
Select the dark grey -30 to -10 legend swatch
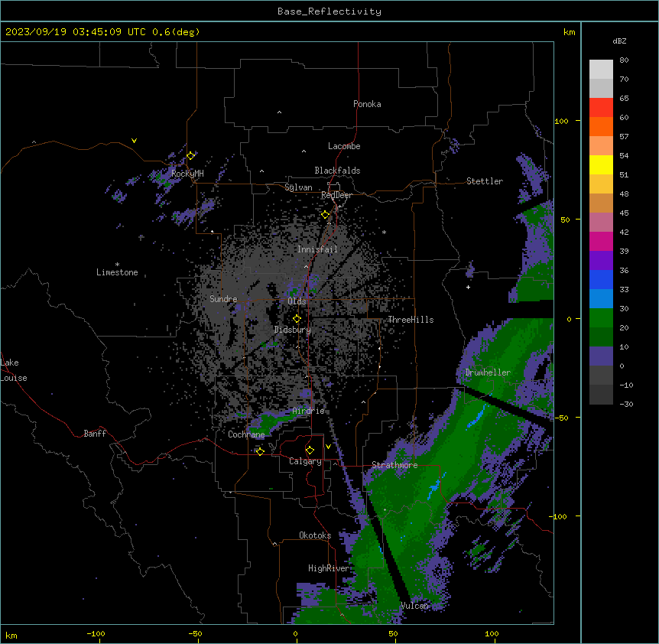(x=601, y=395)
